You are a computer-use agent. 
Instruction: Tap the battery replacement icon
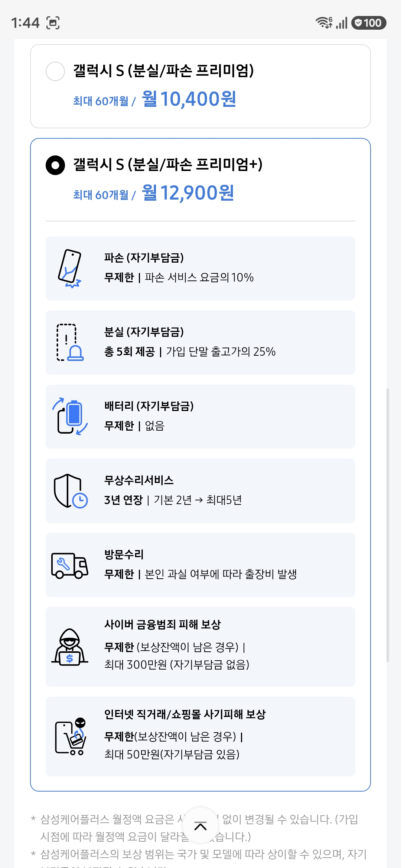point(70,417)
